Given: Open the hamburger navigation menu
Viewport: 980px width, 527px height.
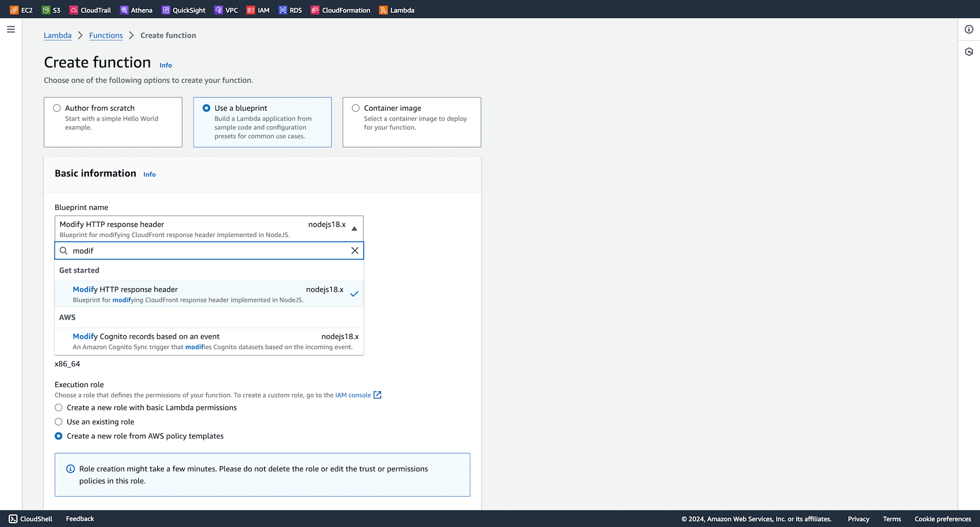Looking at the screenshot, I should (x=11, y=29).
